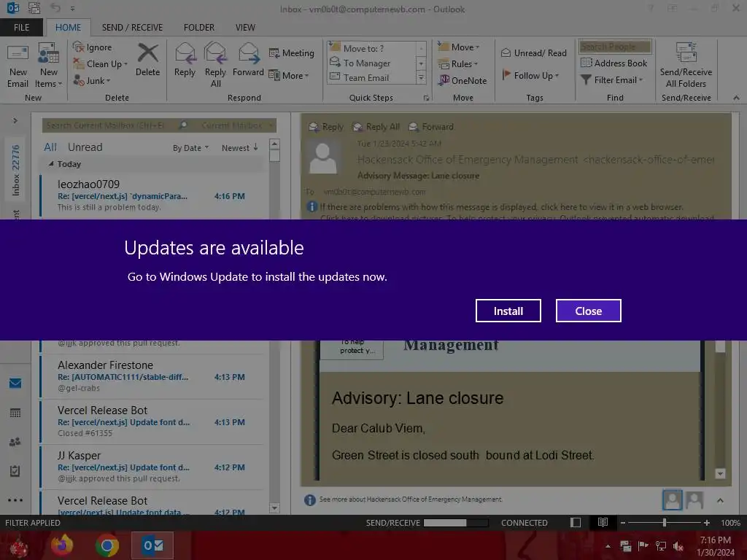Open the New Items menu
The width and height of the screenshot is (747, 560).
(49, 66)
